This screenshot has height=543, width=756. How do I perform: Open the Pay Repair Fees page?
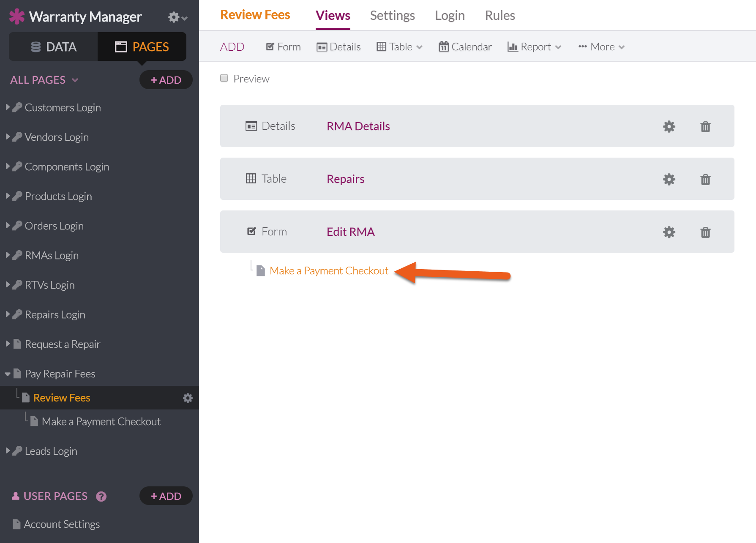pyautogui.click(x=60, y=374)
